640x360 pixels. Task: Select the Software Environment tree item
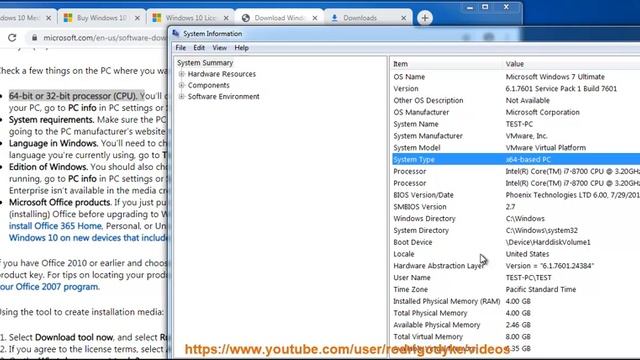point(223,96)
